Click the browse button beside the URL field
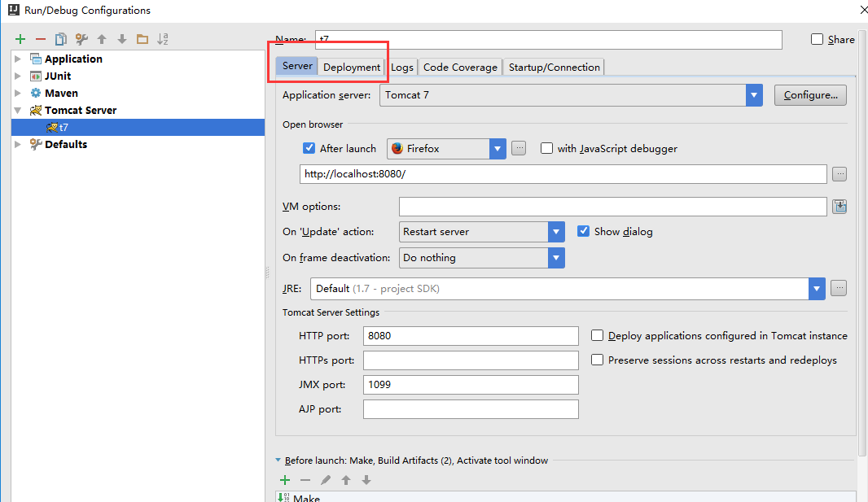 point(840,174)
